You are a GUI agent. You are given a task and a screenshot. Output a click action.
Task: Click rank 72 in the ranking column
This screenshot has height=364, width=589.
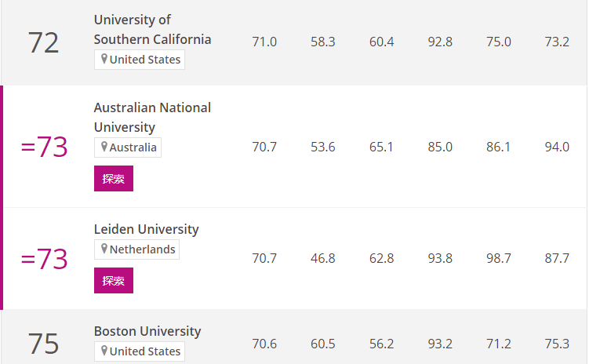[x=44, y=42]
